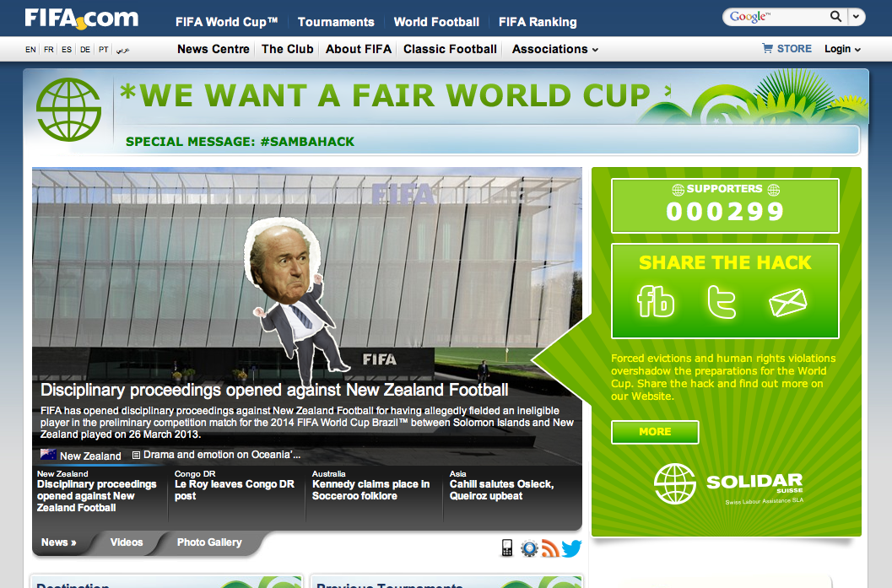Click the green MORE button
The height and width of the screenshot is (588, 892).
click(x=655, y=432)
